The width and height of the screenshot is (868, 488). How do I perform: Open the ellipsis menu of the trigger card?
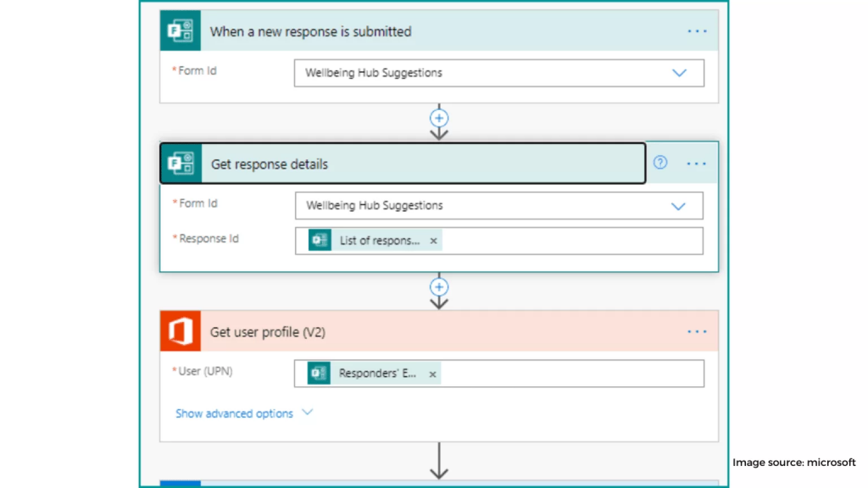coord(697,31)
